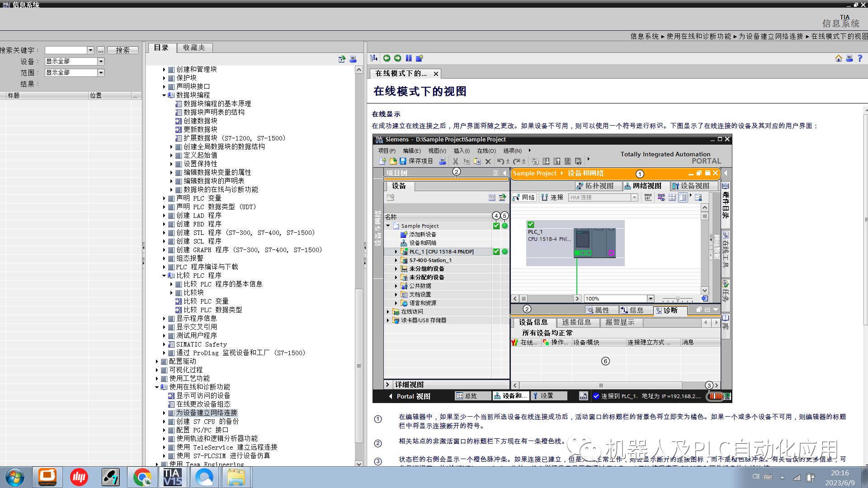
Task: Open 使用在线和诊断功能 breadcrumb link
Action: (698, 36)
